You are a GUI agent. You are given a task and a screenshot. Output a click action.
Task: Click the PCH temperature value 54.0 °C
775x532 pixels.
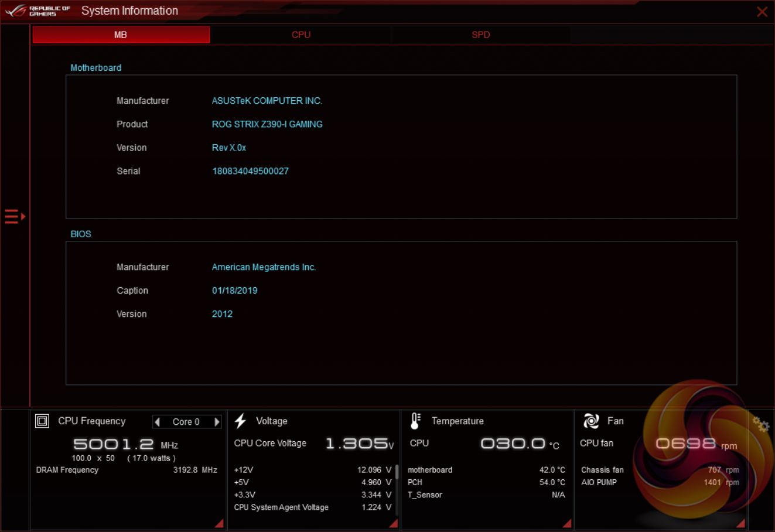pos(552,482)
